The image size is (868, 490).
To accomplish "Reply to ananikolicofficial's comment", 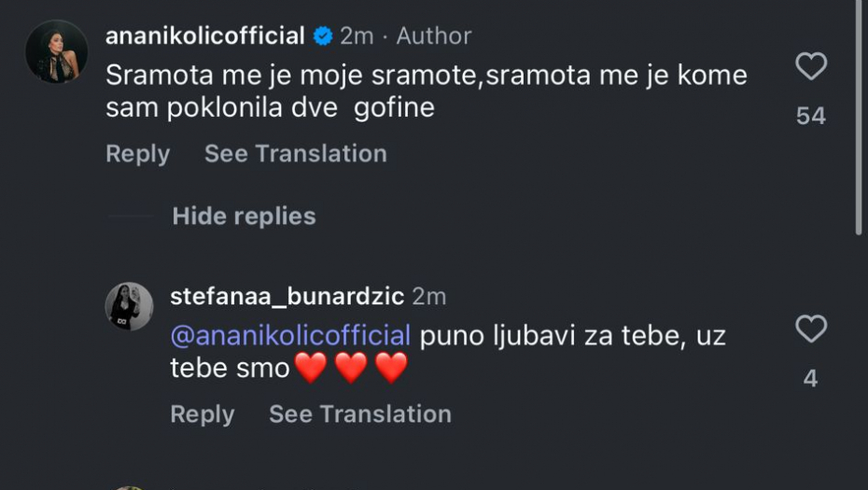I will tap(137, 154).
